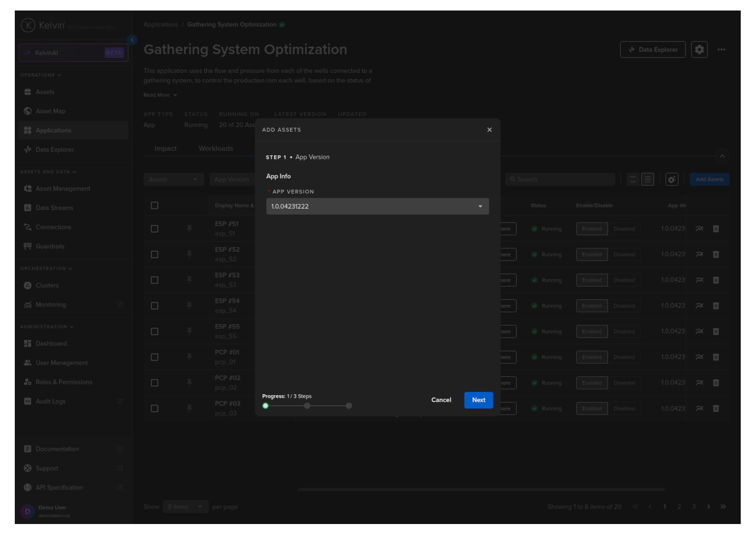This screenshot has width=756, height=535.
Task: Pin the ESP #52 asset row
Action: pyautogui.click(x=189, y=255)
